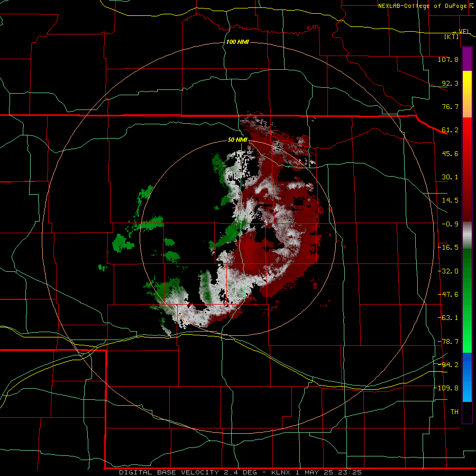Click the -94.2 value on the velocity scale
476x476 pixels.
(x=448, y=365)
